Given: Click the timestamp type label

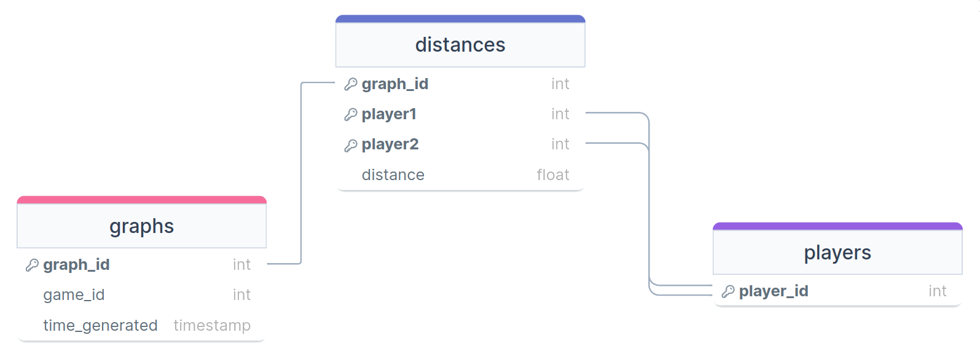Looking at the screenshot, I should (212, 325).
